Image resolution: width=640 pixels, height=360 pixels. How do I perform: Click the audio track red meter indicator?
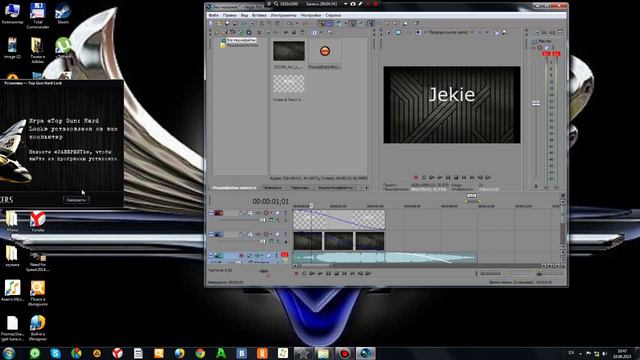point(284,255)
